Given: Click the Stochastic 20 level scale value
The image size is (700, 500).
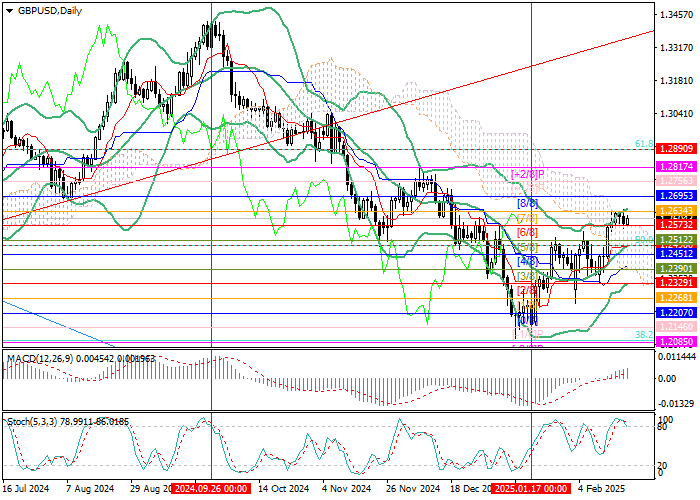Looking at the screenshot, I should coord(663,466).
